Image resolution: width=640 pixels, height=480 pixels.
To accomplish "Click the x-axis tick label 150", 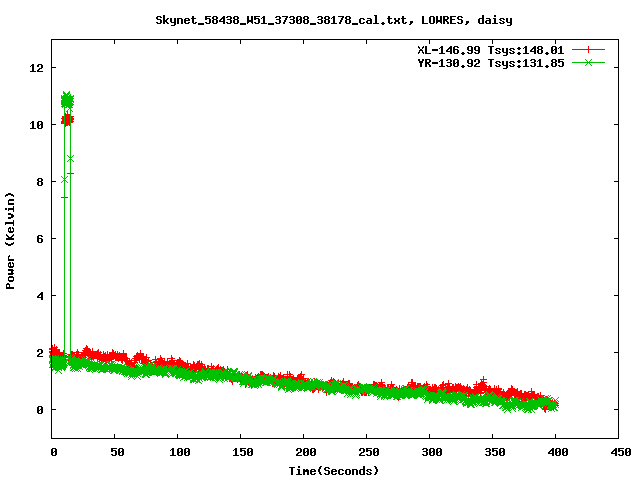I will point(243,452).
